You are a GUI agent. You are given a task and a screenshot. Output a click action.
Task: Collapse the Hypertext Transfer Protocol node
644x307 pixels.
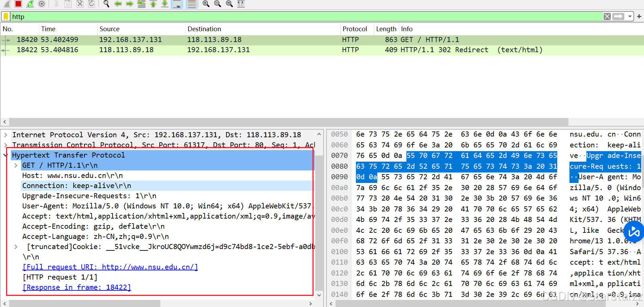5,155
